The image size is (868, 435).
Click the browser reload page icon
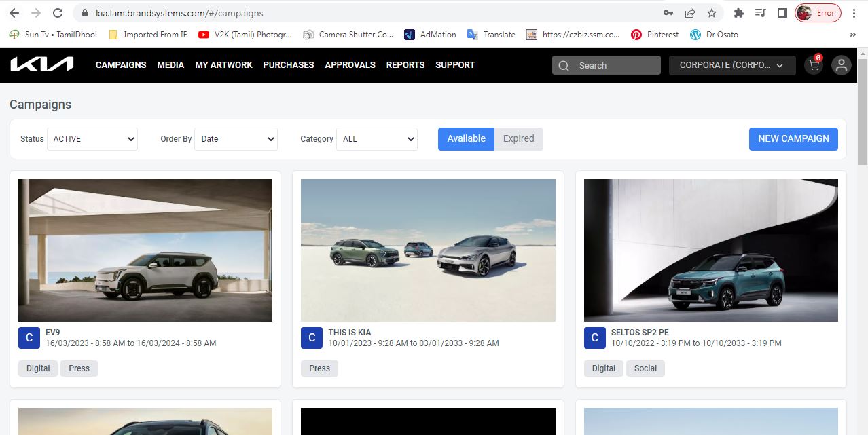(58, 13)
